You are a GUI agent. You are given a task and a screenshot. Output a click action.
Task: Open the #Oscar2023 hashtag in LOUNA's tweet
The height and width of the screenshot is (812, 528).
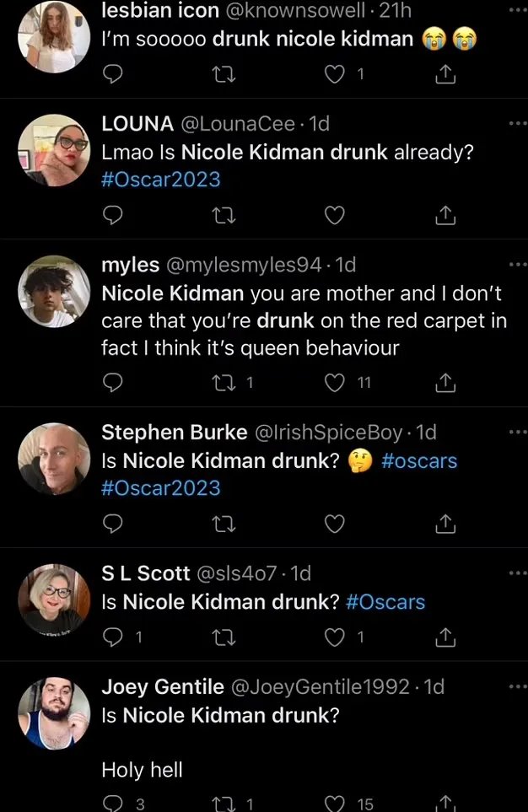[x=160, y=179]
